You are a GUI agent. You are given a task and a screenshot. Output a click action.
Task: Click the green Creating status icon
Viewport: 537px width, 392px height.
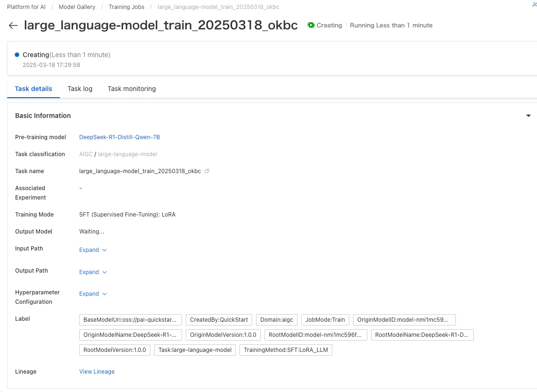tap(311, 25)
